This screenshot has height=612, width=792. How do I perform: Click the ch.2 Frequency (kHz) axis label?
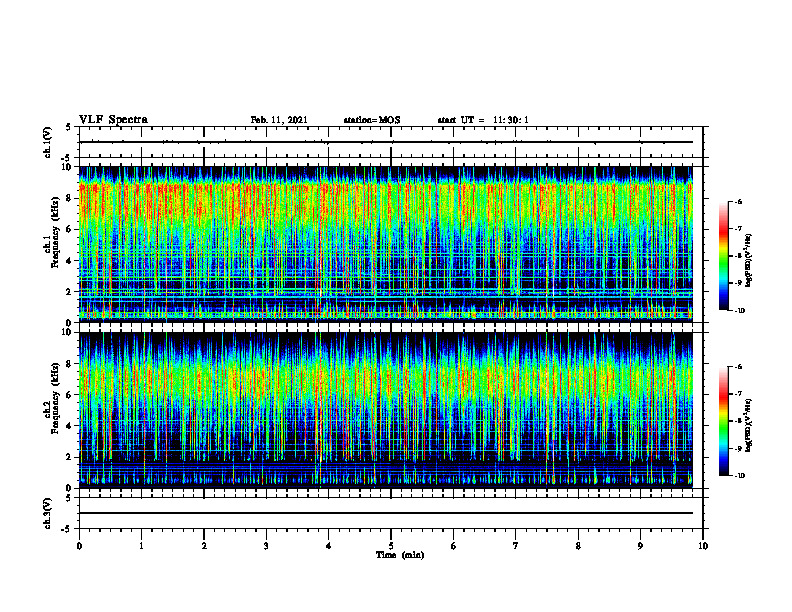coord(52,398)
